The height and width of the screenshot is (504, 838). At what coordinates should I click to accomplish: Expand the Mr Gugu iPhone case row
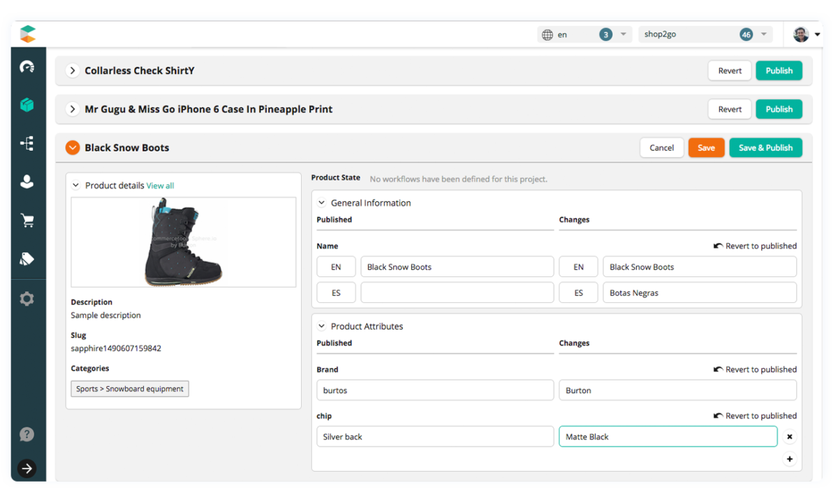pos(73,109)
